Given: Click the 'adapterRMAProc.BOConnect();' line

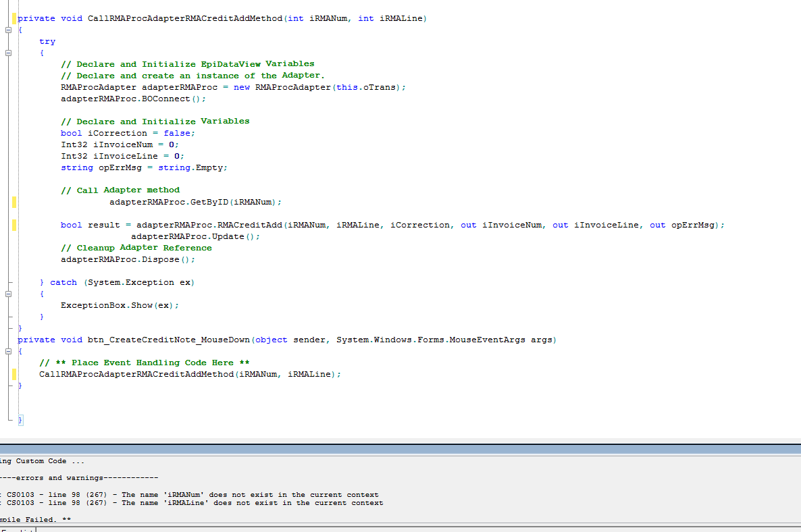Looking at the screenshot, I should point(133,99).
